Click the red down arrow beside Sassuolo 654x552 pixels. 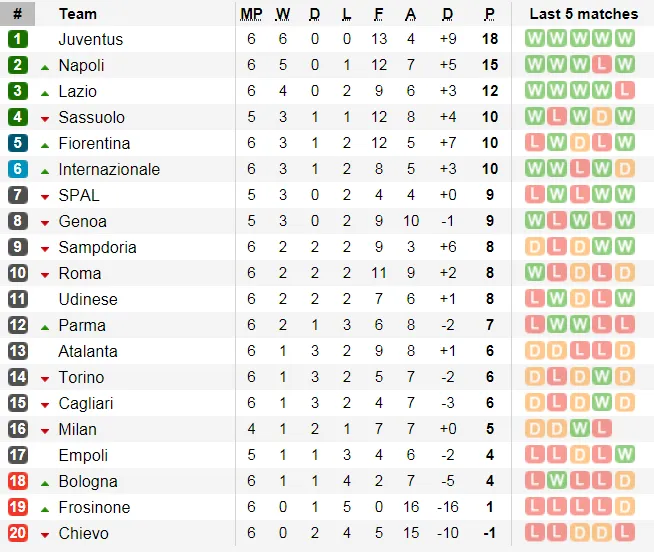point(45,119)
